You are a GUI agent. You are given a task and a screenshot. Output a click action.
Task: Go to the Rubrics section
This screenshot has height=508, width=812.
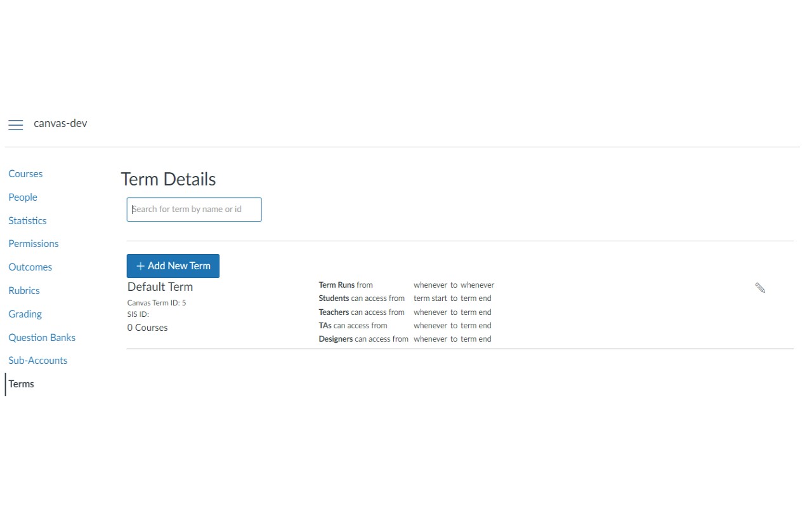[x=24, y=290]
